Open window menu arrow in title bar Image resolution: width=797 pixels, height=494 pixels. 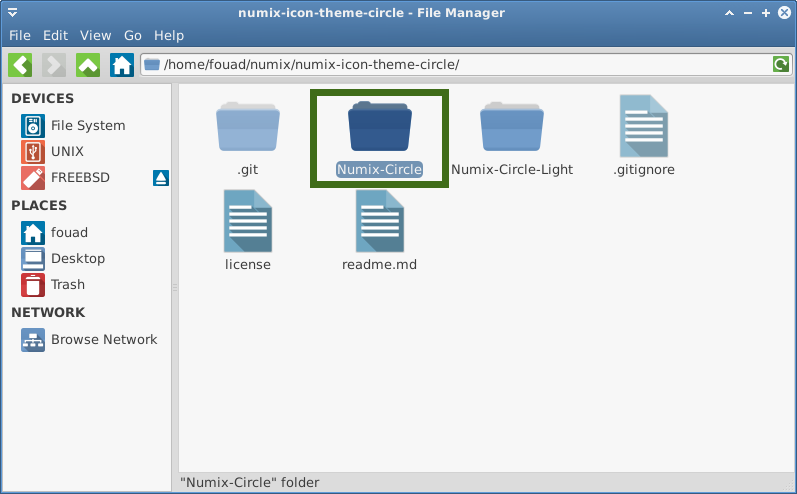pyautogui.click(x=13, y=13)
